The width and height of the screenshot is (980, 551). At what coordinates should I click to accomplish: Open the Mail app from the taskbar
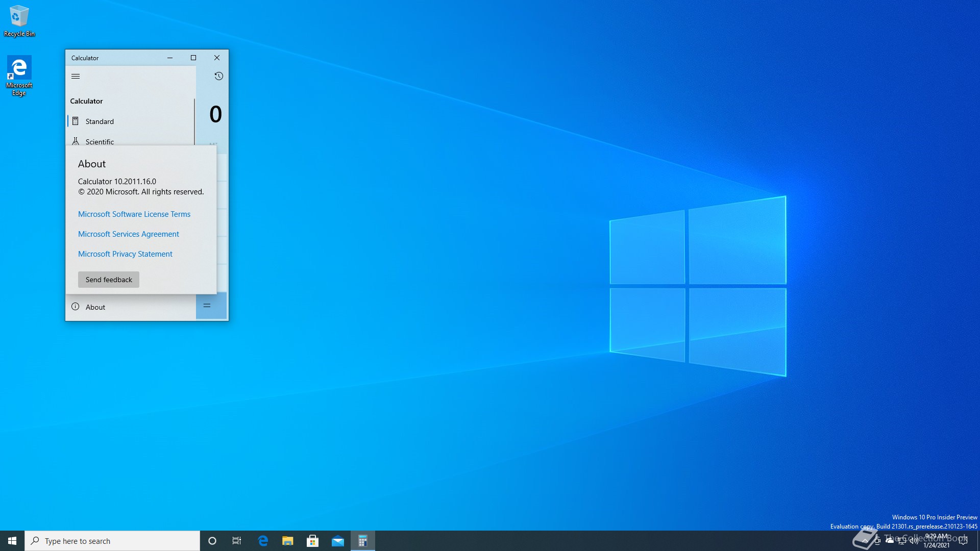337,541
